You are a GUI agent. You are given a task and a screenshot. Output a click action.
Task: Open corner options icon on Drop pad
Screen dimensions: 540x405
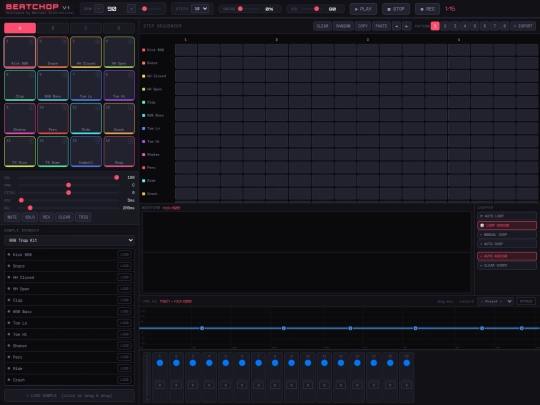130,141
